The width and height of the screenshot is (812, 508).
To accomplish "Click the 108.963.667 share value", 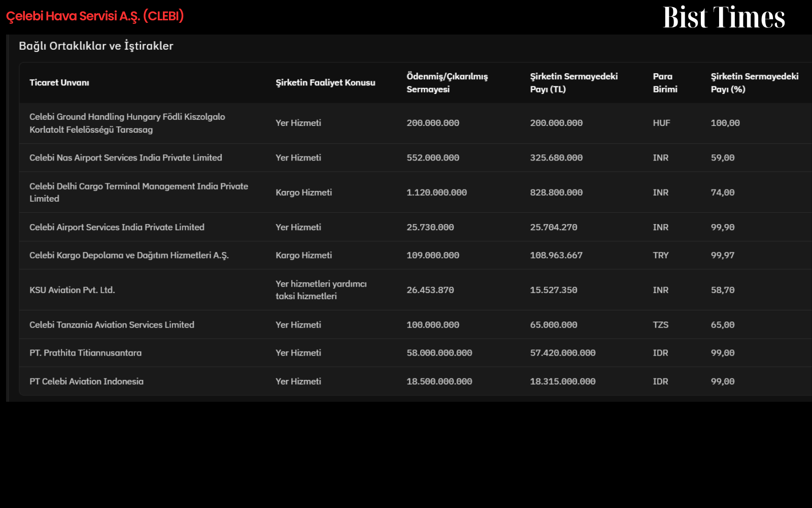I will (556, 256).
